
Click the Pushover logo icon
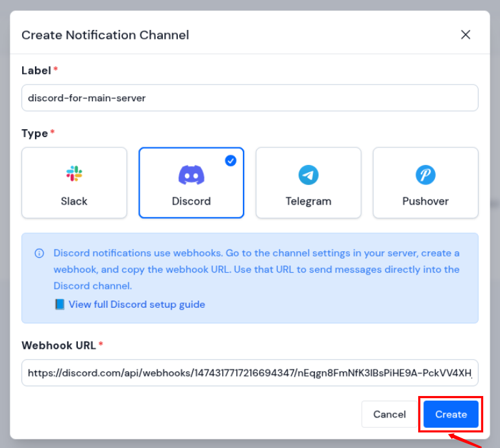click(x=425, y=175)
